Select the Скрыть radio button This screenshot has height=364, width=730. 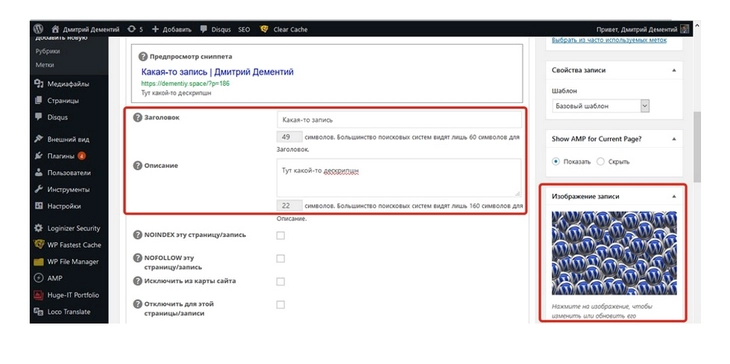pos(601,162)
